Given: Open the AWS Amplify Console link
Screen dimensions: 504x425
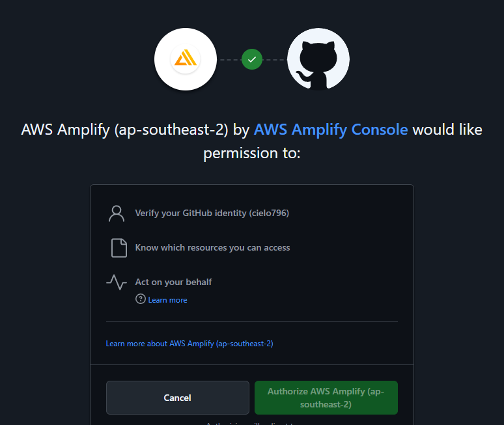Looking at the screenshot, I should [331, 130].
